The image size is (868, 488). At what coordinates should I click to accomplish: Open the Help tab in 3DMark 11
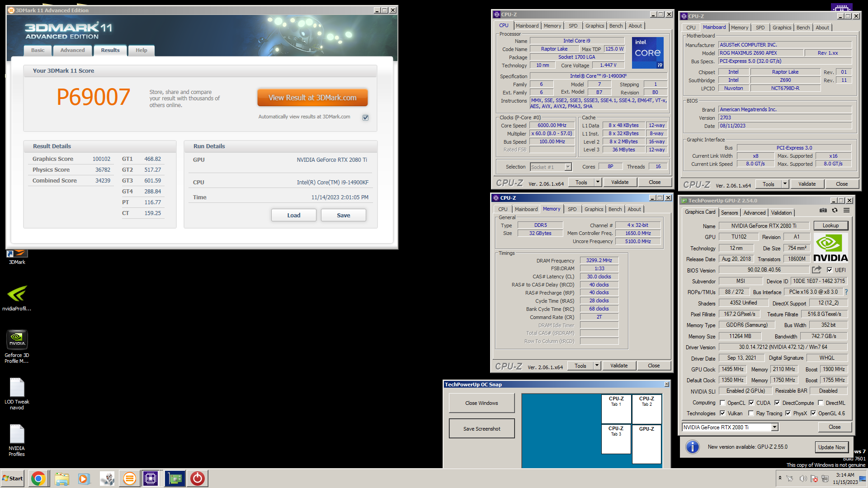coord(142,50)
